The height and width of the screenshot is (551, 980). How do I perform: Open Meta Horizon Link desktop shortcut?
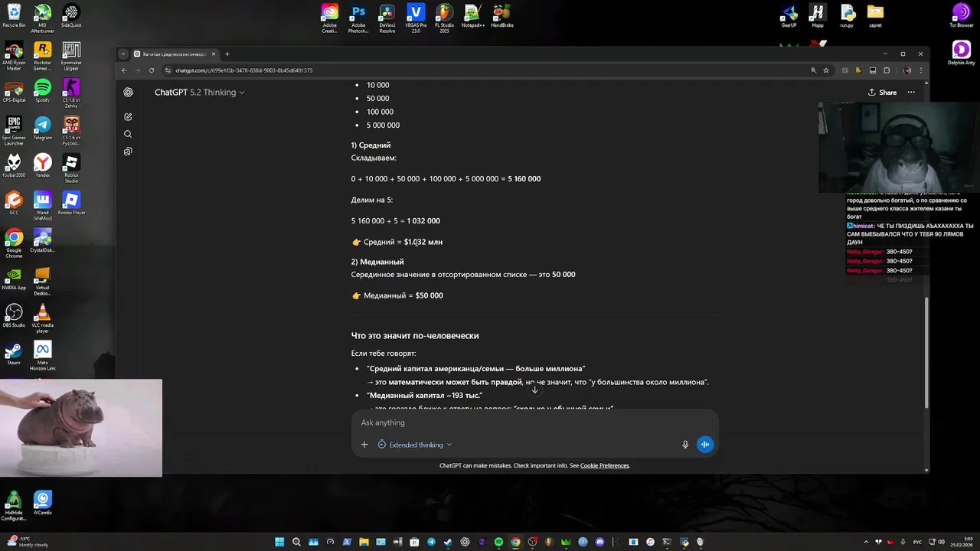click(42, 355)
